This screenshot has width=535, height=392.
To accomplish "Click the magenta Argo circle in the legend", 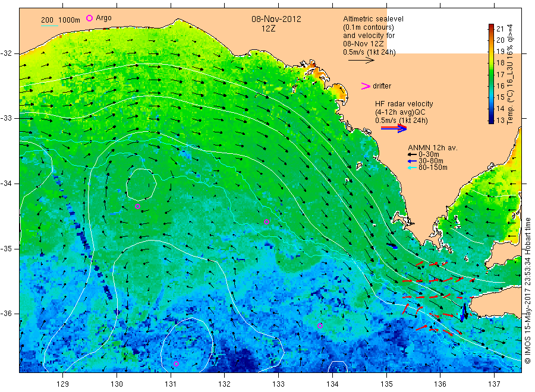I will [89, 18].
